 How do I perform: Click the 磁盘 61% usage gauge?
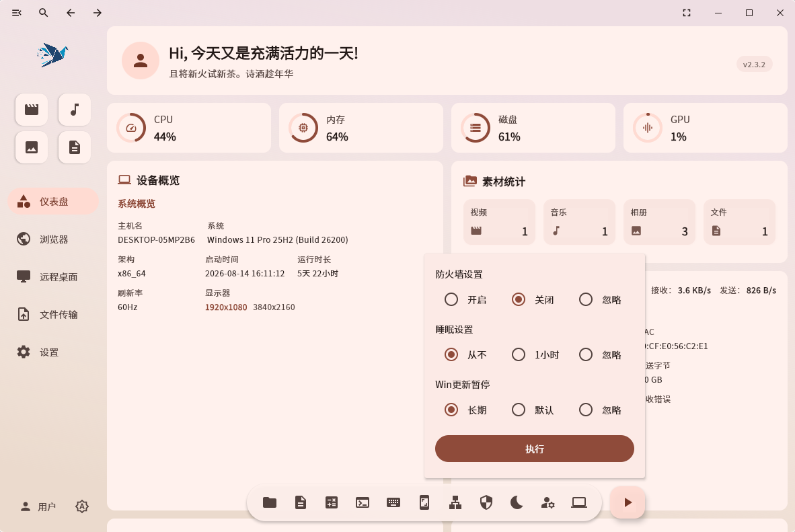coord(476,128)
